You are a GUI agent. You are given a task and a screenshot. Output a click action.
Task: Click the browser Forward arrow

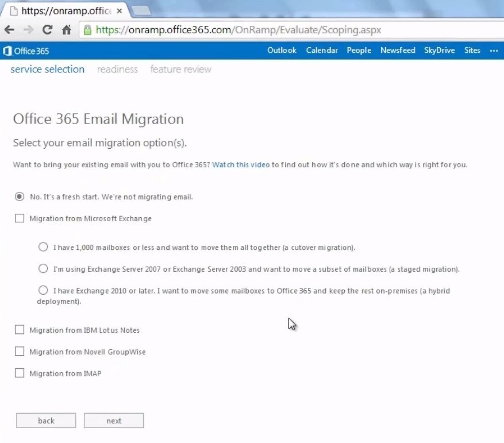coord(28,30)
